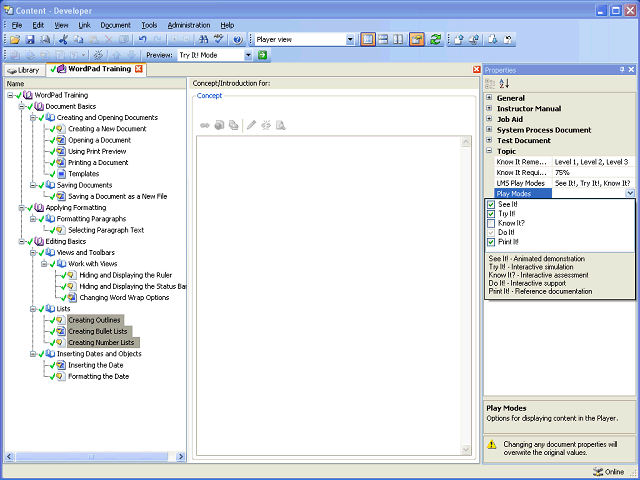Expand the Instructor Manual category

[x=489, y=108]
